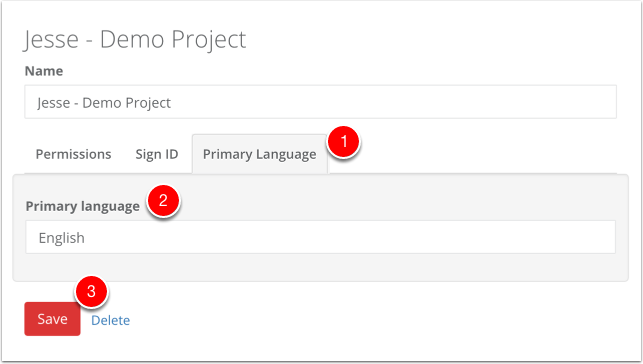Screen dimensions: 643x364
Task: Switch to the Sign ID tab
Action: tap(157, 154)
